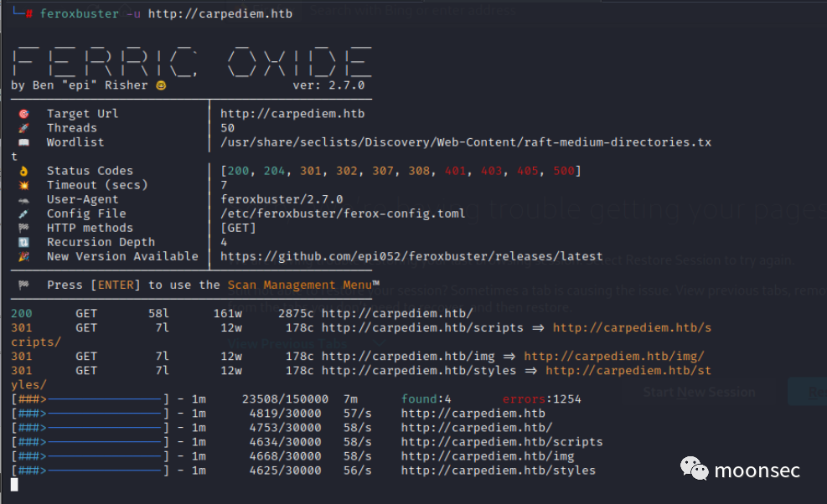The image size is (827, 504).
Task: Open the http://carpediem.htb/styles result URL
Action: [x=419, y=371]
